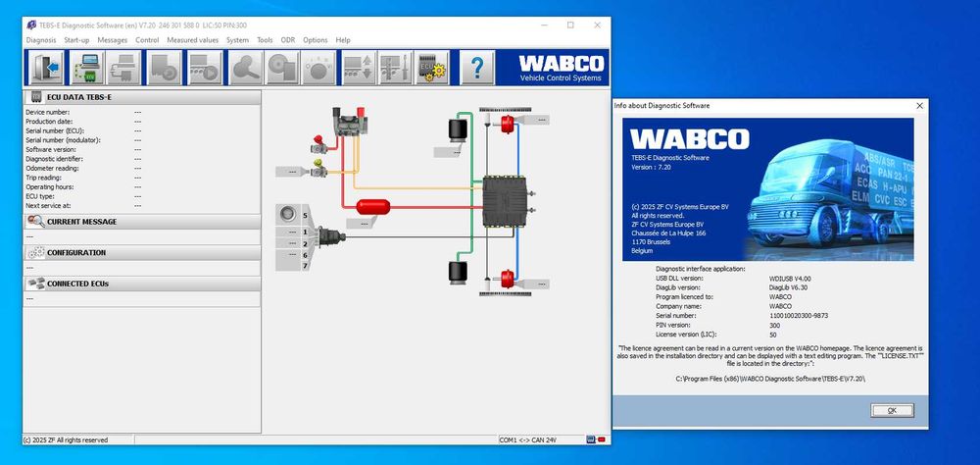Click the CONFIGURATION gears icon
Image resolution: width=980 pixels, height=465 pixels.
[36, 253]
